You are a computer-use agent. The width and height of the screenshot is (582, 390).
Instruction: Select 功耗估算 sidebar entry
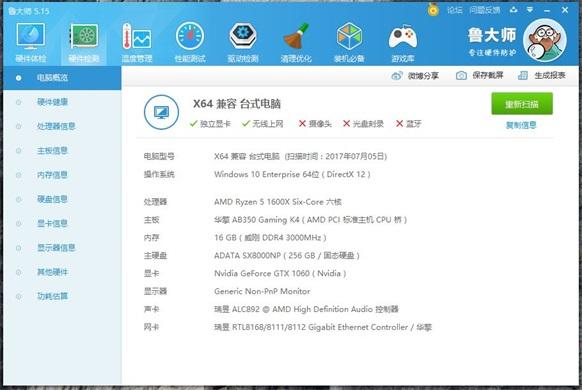[52, 296]
